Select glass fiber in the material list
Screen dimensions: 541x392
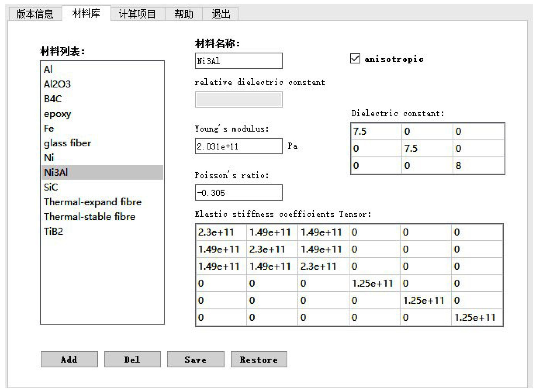coord(67,143)
